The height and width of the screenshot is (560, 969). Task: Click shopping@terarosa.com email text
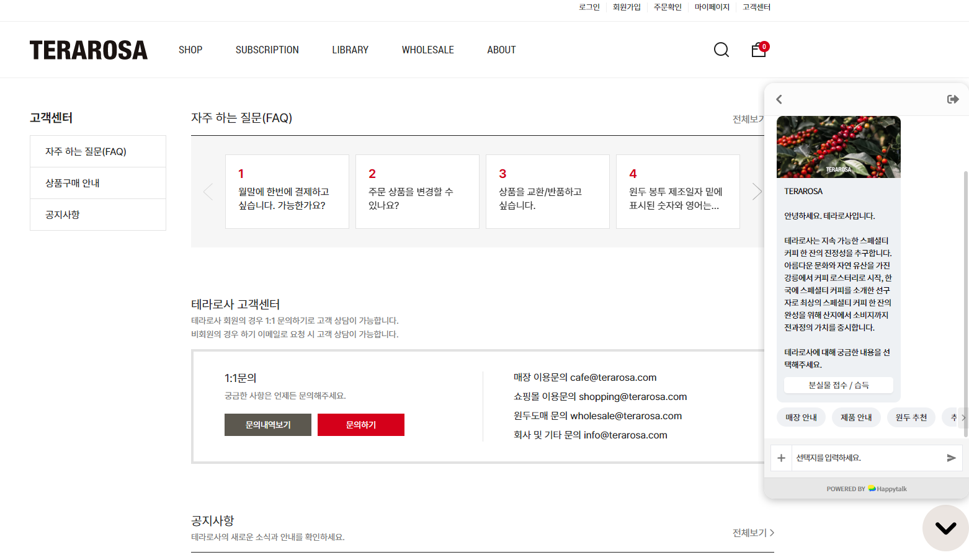coord(633,396)
